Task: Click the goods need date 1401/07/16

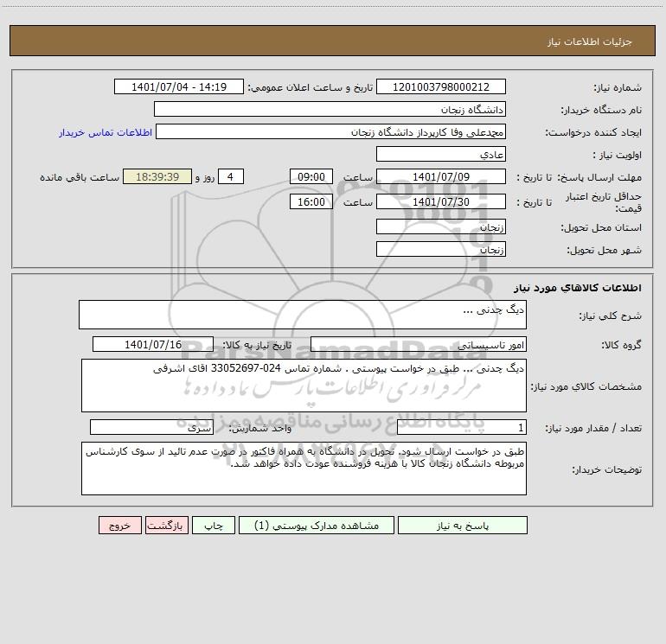Action: tap(153, 344)
